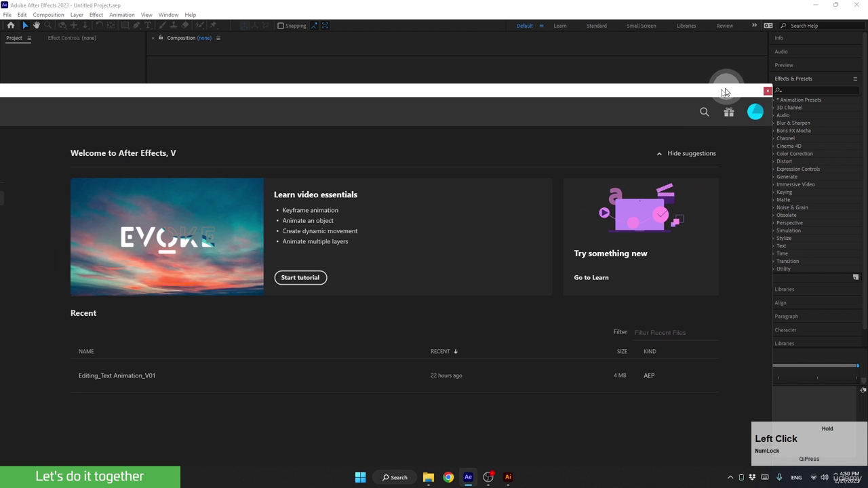Open the Effect menu

coord(96,14)
